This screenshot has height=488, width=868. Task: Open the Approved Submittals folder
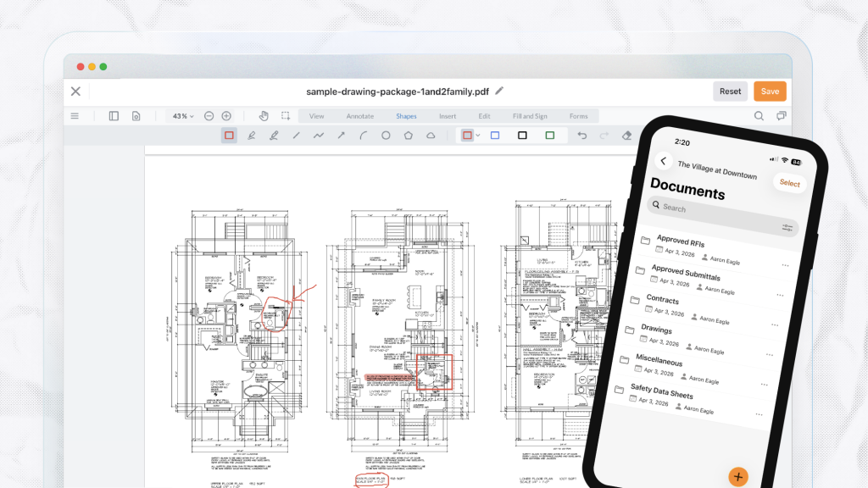point(711,280)
